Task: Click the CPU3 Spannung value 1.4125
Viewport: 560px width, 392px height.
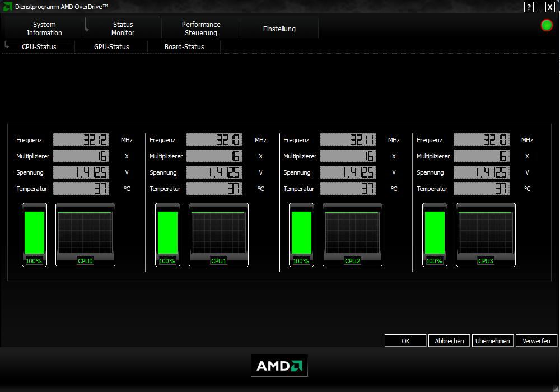Action: tap(482, 172)
